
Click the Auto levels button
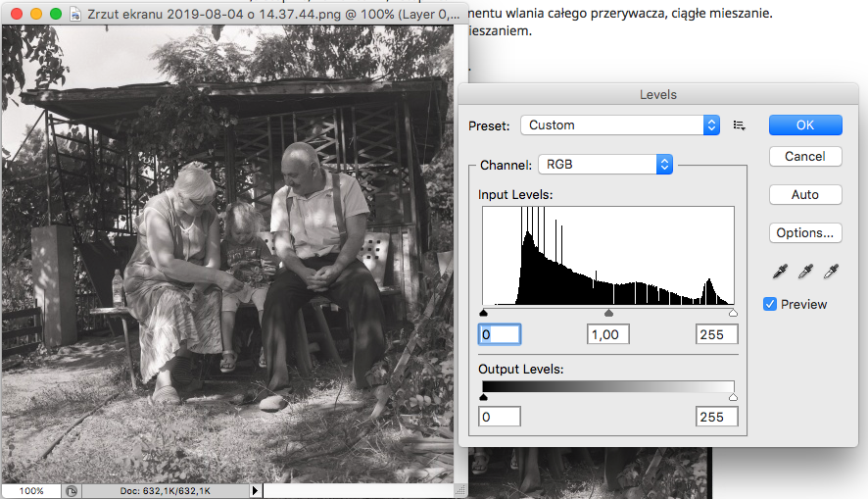coord(804,195)
